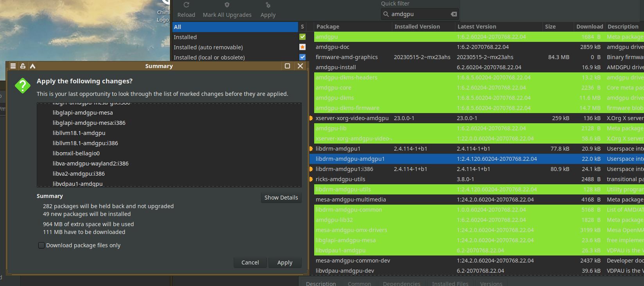644x286 pixels.
Task: Click the Mark All Upgrades shield icon
Action: point(227,5)
